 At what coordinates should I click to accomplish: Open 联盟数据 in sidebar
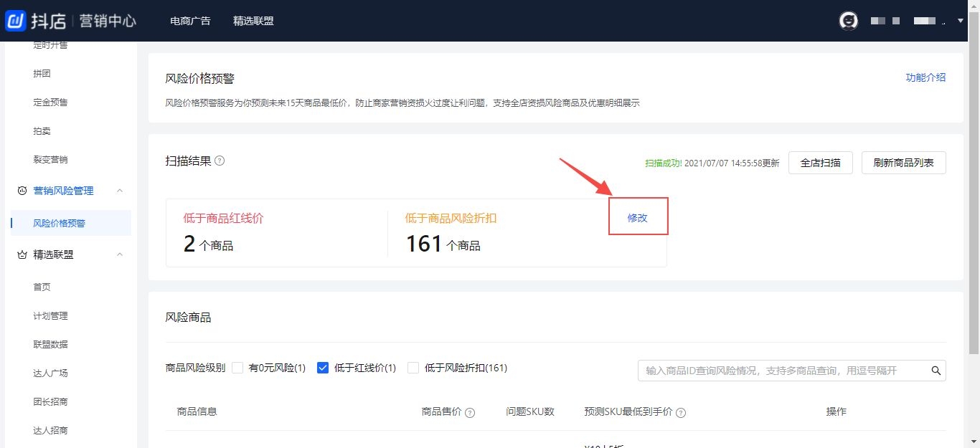point(50,344)
